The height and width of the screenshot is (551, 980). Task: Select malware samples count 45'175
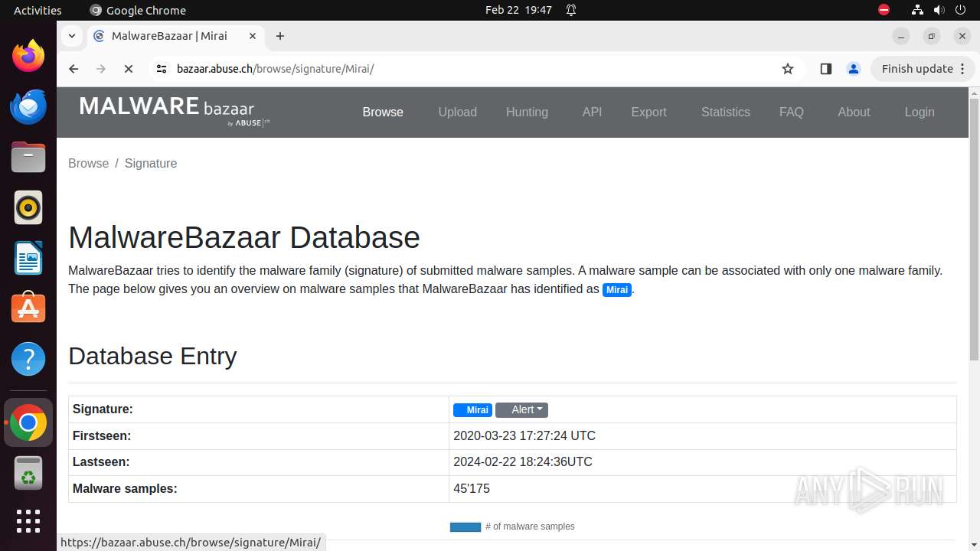click(472, 489)
